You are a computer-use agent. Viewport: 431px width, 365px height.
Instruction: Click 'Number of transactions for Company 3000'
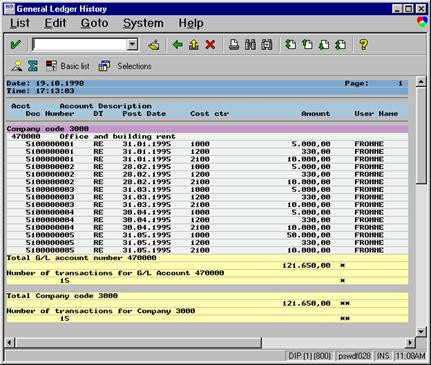tap(101, 311)
